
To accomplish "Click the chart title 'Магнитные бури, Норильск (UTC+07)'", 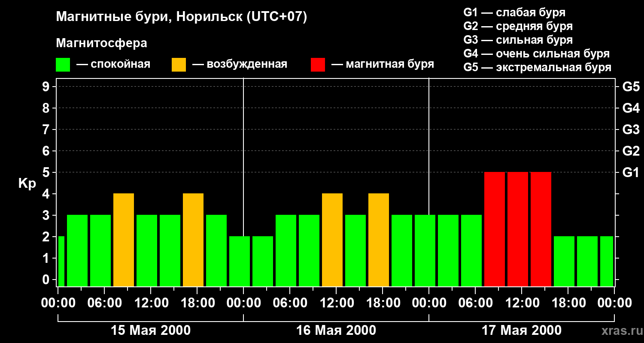I will pyautogui.click(x=182, y=17).
